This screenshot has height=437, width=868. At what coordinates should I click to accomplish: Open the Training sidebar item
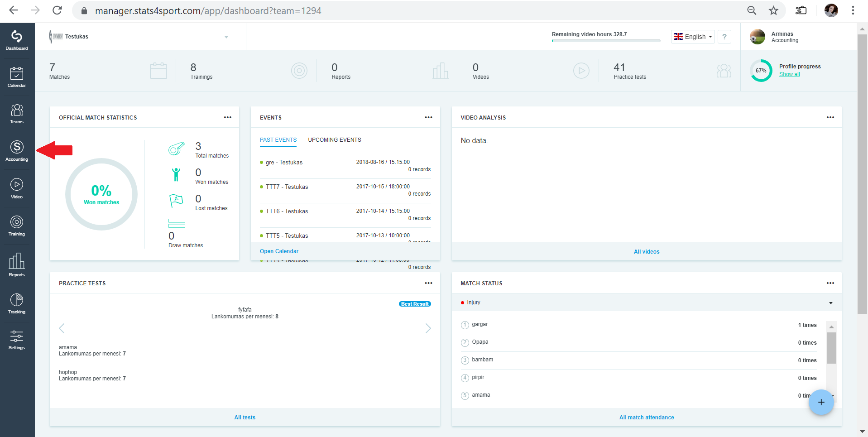[17, 226]
